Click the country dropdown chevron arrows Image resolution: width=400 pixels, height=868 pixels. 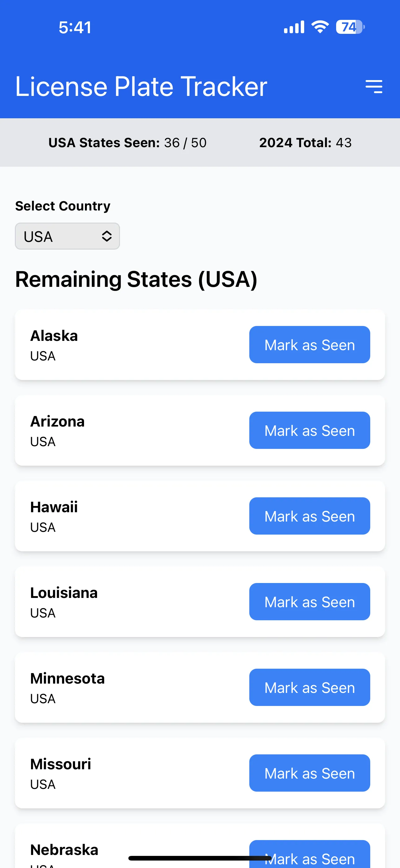107,236
